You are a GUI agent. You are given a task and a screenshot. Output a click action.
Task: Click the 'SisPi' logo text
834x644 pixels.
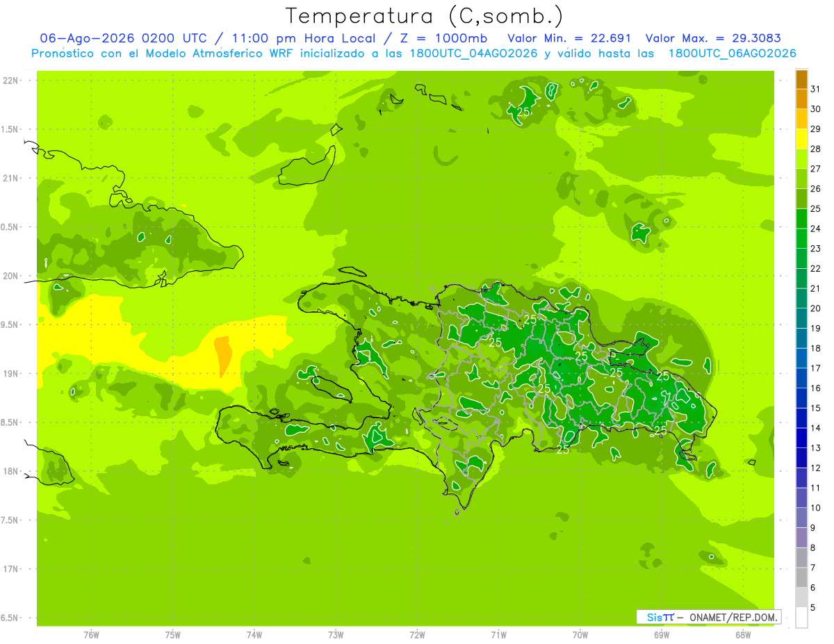(x=660, y=617)
